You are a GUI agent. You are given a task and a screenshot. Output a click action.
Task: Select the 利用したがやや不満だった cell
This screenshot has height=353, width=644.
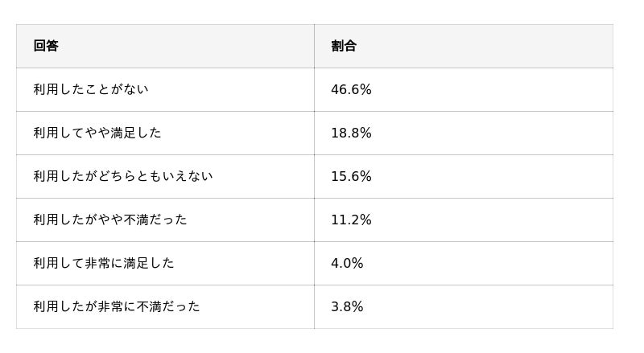coord(110,220)
